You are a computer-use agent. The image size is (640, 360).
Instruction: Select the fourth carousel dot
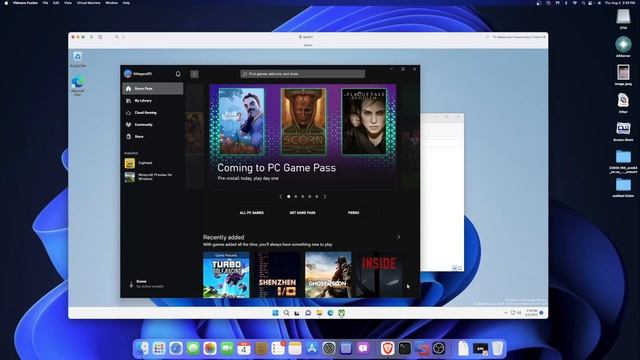pyautogui.click(x=309, y=196)
